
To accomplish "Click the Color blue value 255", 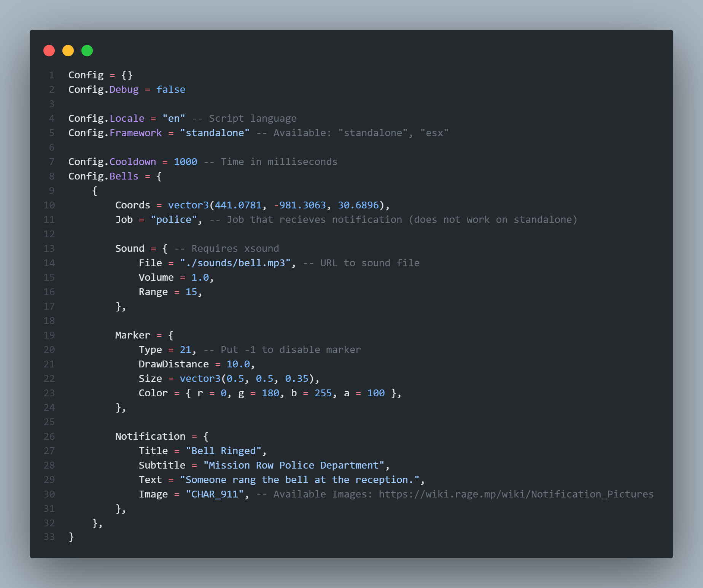I will point(323,393).
